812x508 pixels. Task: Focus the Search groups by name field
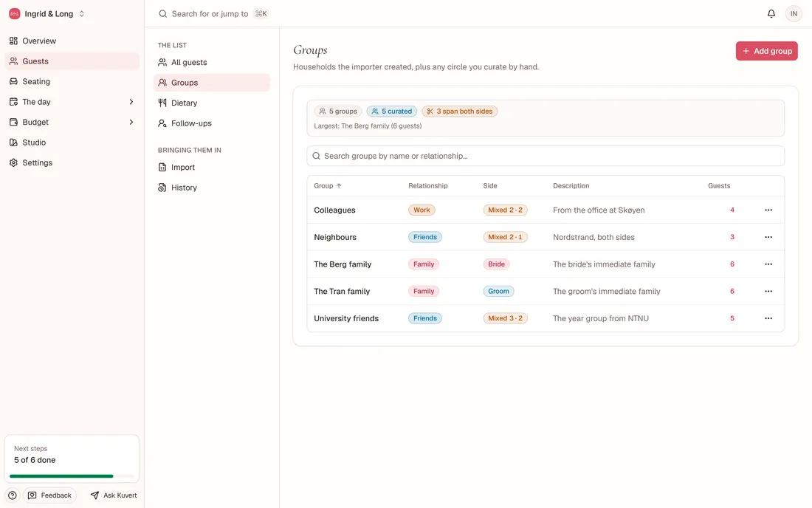point(546,156)
